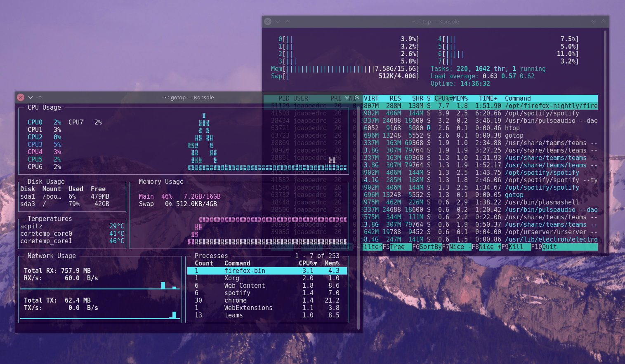Click F5 Tree in htop footer
The image size is (625, 364).
click(397, 247)
